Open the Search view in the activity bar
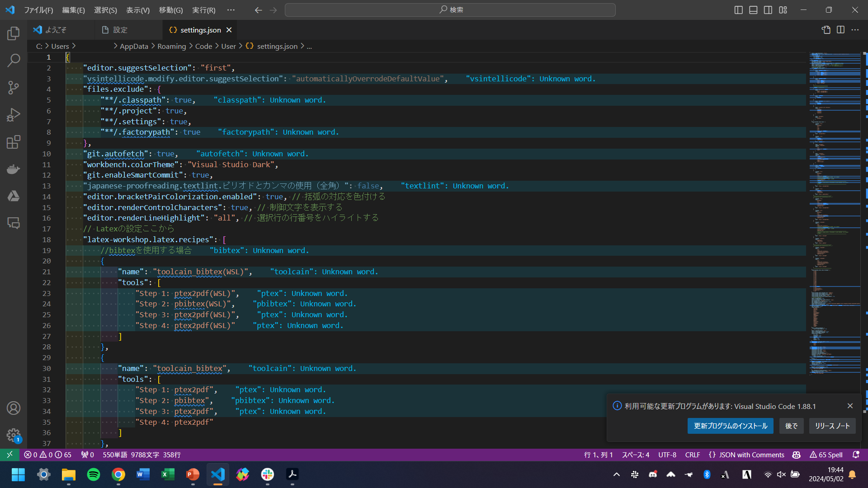The width and height of the screenshot is (868, 488). coord(14,60)
